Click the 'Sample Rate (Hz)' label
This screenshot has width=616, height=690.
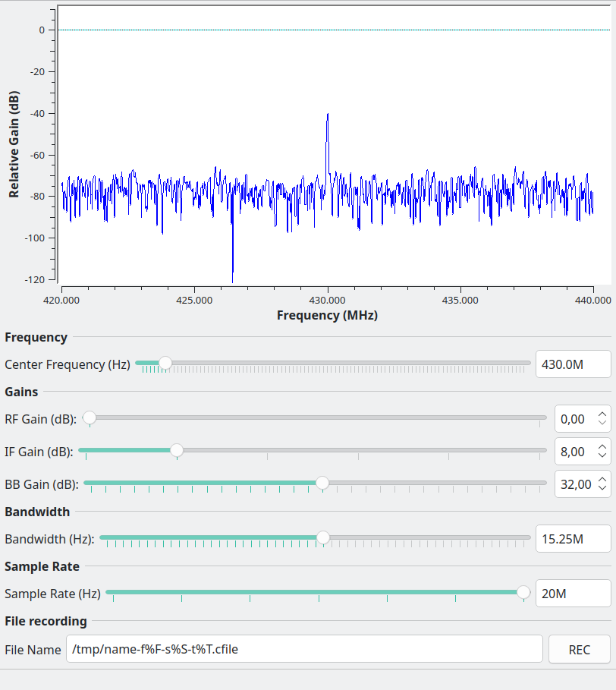tap(53, 593)
